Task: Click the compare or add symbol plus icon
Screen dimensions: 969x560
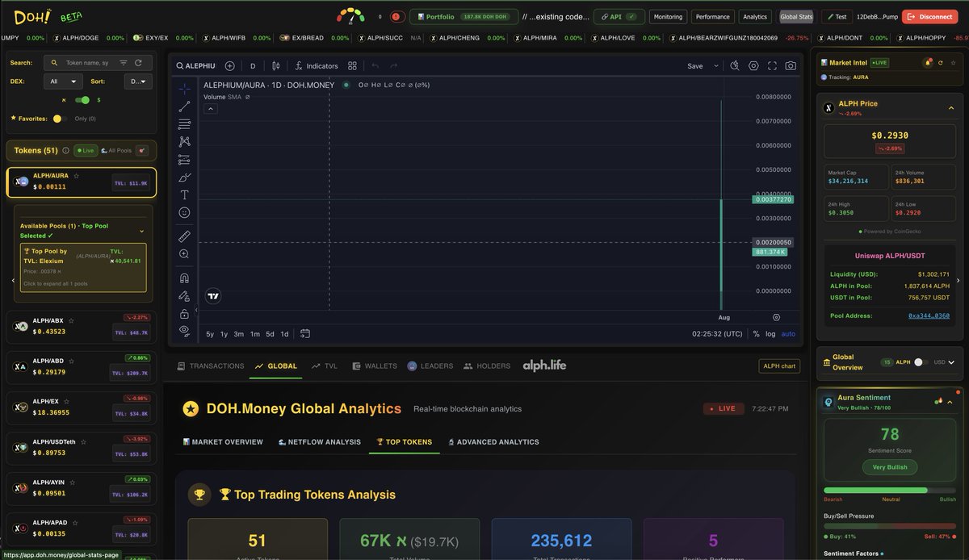Action: coord(230,66)
